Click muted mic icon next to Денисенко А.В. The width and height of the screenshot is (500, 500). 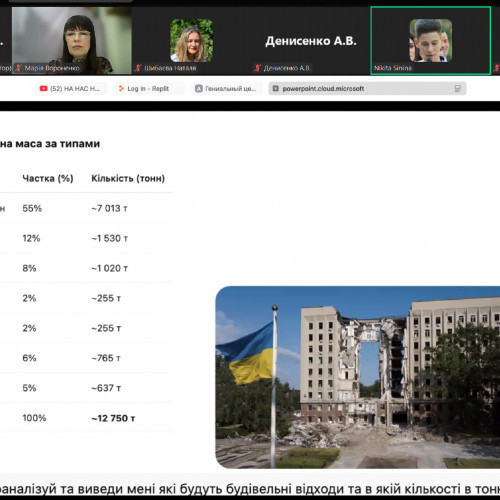(x=257, y=68)
